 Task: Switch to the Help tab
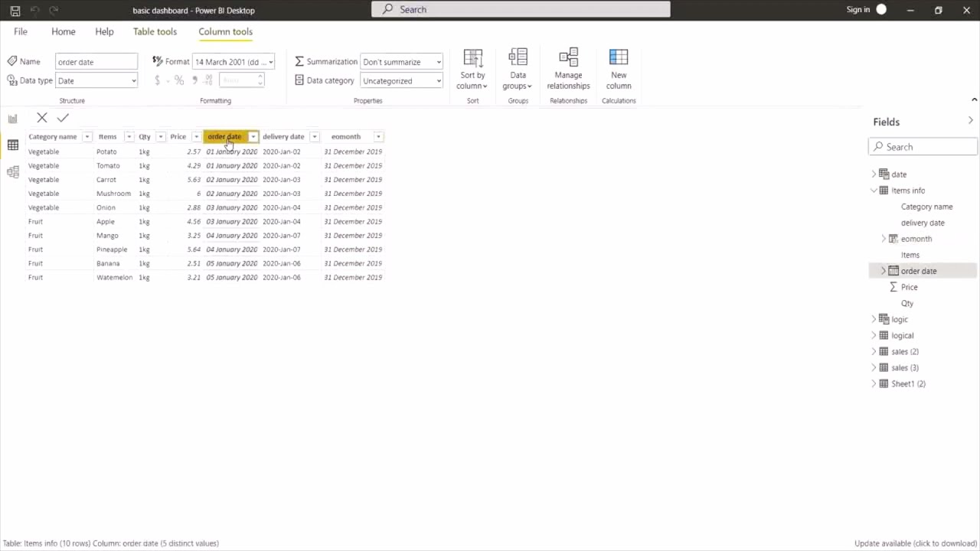point(104,31)
